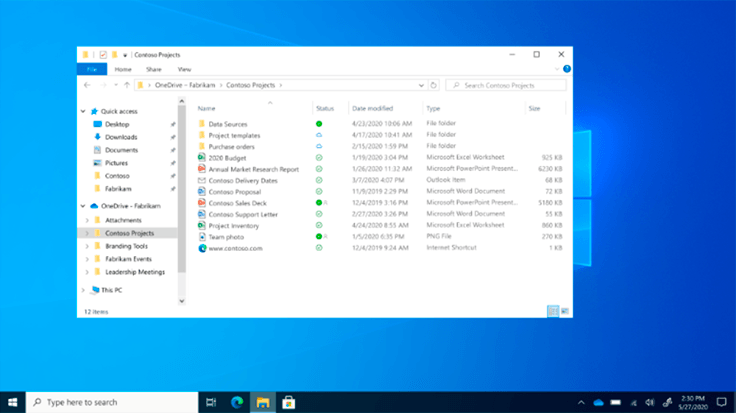Open Microsoft Store from the taskbar
Viewport: 736px width, 413px height.
pos(289,402)
